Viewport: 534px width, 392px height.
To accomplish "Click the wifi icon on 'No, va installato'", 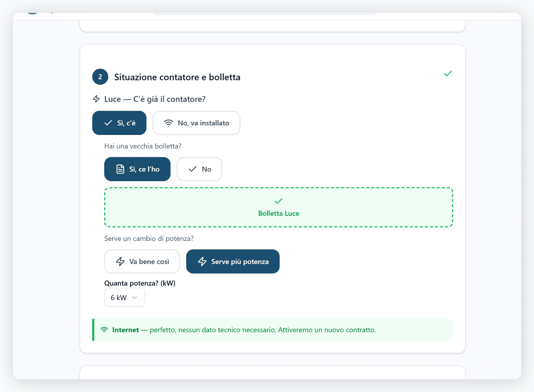I will coord(169,123).
